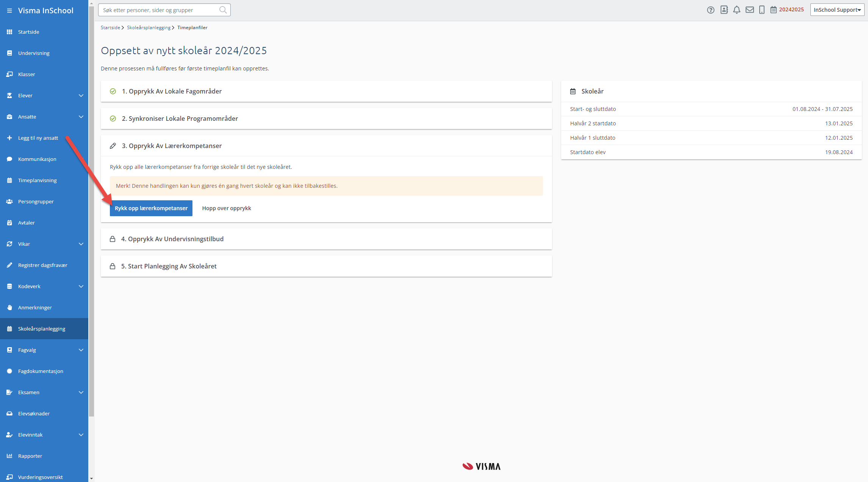Image resolution: width=868 pixels, height=482 pixels.
Task: Toggle the hamburger menu beside Visma InSchool
Action: pyautogui.click(x=9, y=11)
